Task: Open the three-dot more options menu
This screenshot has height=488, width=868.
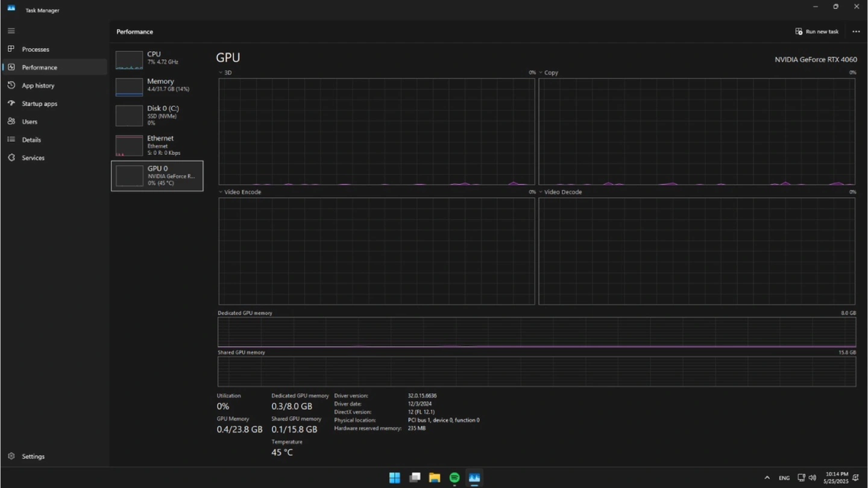Action: click(856, 31)
